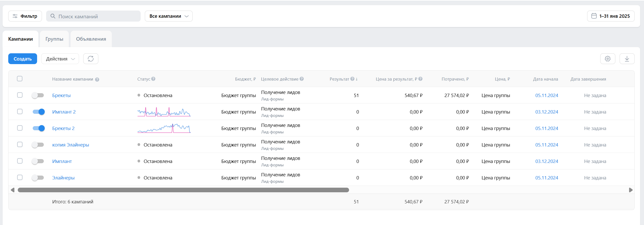Viewport: 644px width, 225px height.
Task: Click into the Поиск кампаний search field
Action: [x=94, y=16]
